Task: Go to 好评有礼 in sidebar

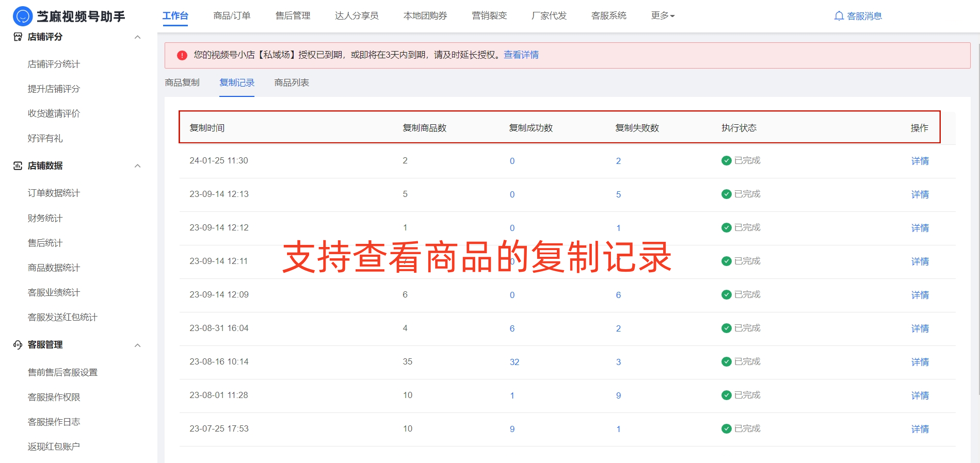Action: tap(45, 138)
